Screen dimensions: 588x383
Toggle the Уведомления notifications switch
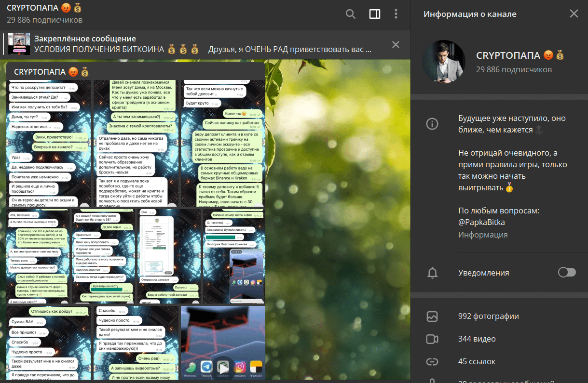coord(566,273)
